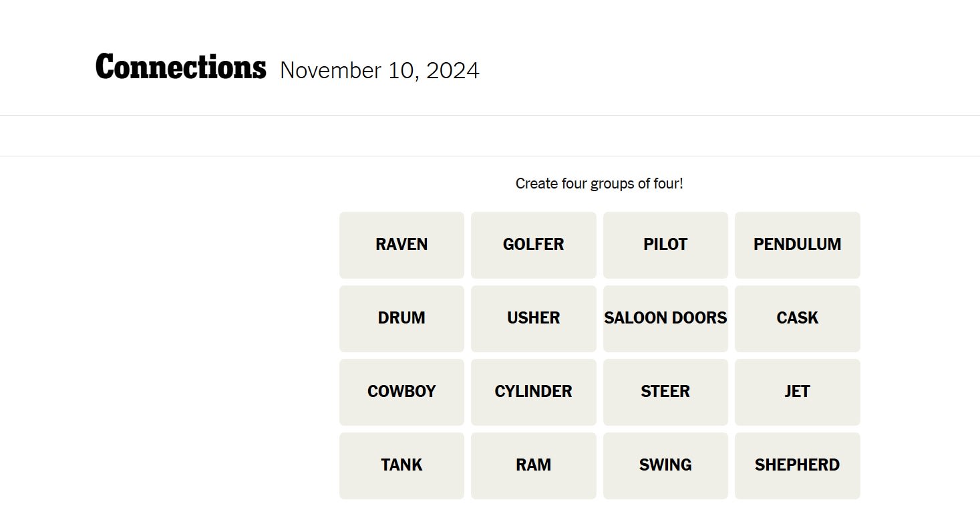The height and width of the screenshot is (518, 980).
Task: Click the USHER tile
Action: (533, 318)
